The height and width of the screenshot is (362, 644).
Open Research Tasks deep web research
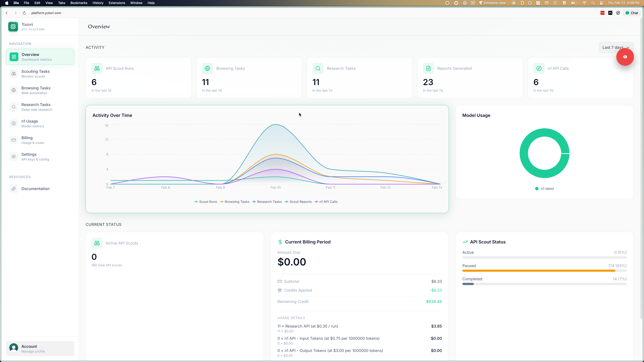pos(40,107)
